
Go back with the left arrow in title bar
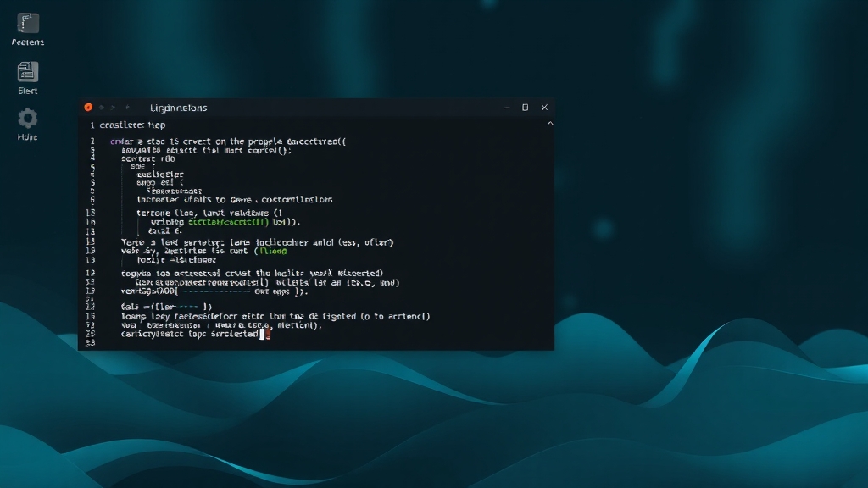[x=102, y=108]
